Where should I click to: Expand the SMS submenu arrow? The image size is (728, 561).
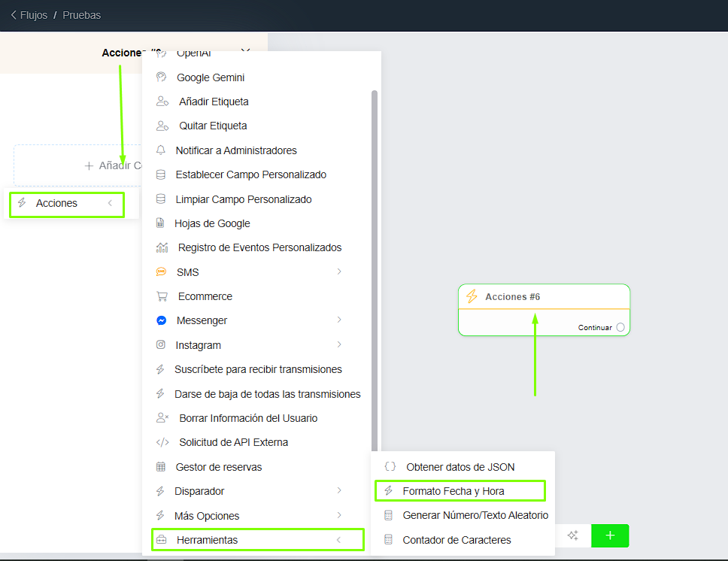click(339, 271)
